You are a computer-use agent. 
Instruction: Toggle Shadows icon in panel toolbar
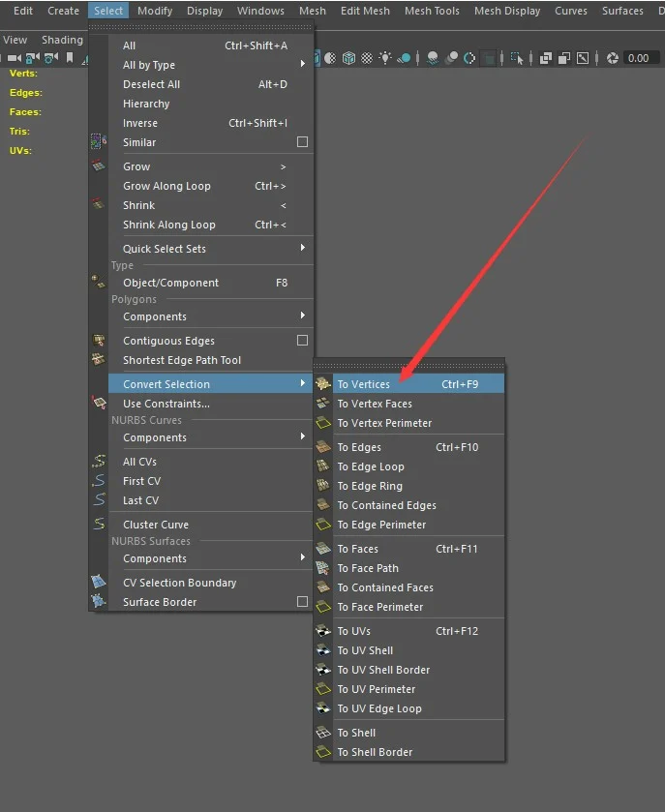coord(404,58)
